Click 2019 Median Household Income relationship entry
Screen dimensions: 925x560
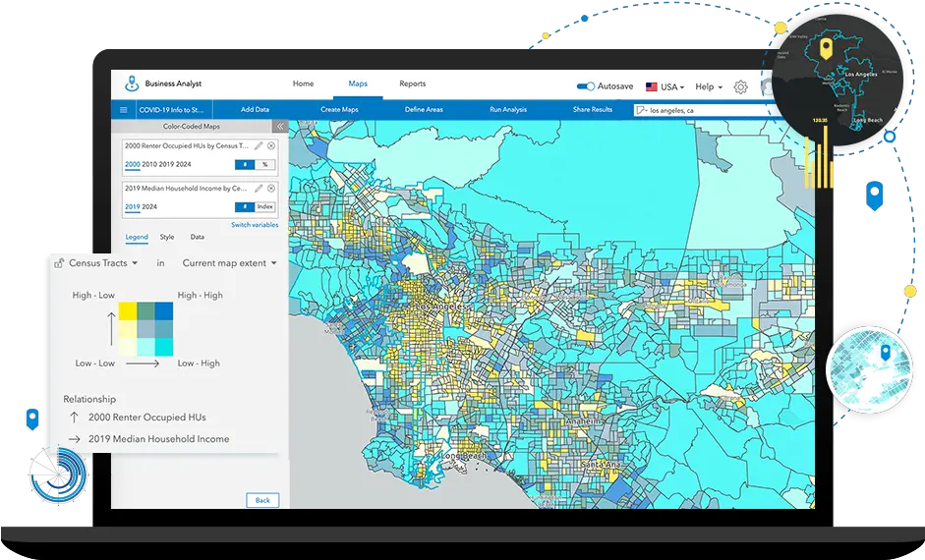(x=158, y=439)
